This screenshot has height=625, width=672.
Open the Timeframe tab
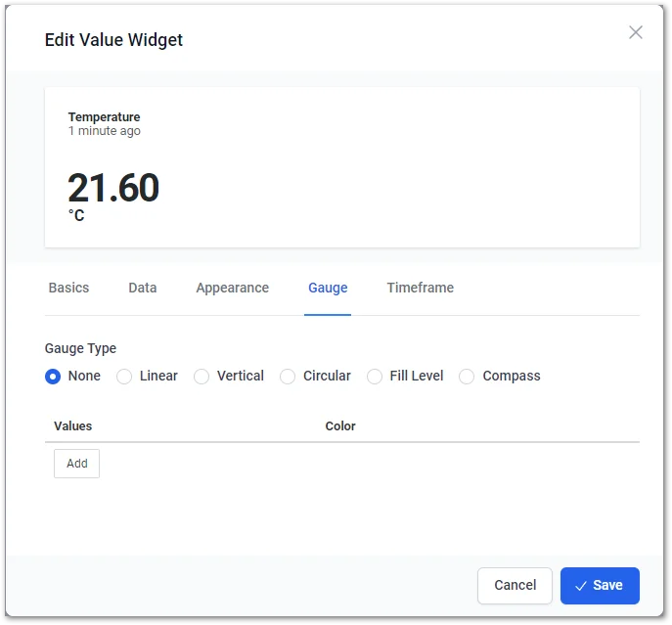click(420, 288)
